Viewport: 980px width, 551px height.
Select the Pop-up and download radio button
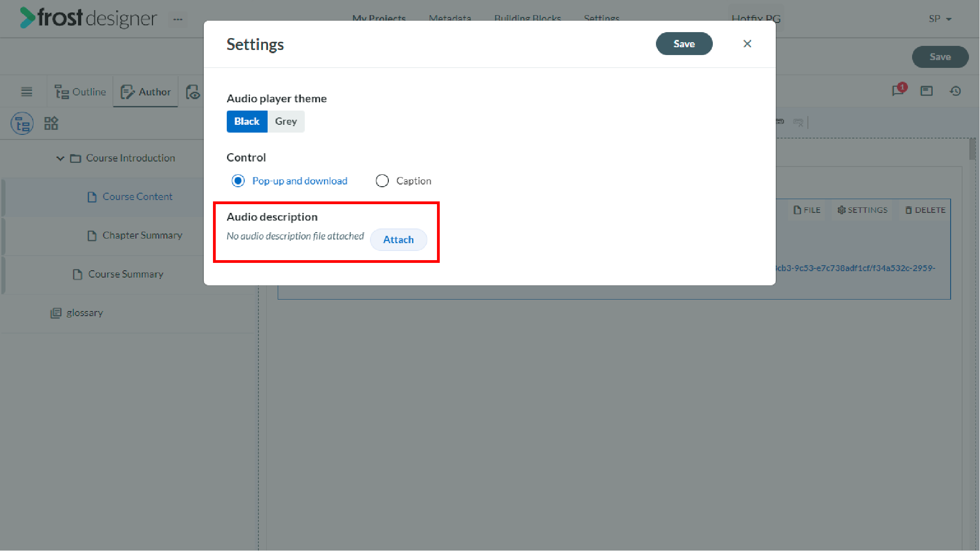(238, 181)
